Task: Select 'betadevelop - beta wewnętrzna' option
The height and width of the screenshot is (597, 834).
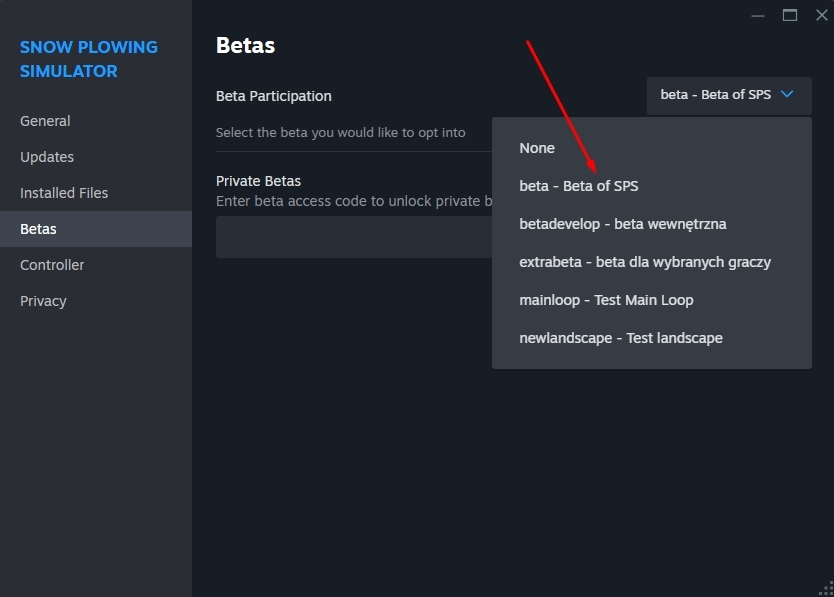Action: click(622, 224)
